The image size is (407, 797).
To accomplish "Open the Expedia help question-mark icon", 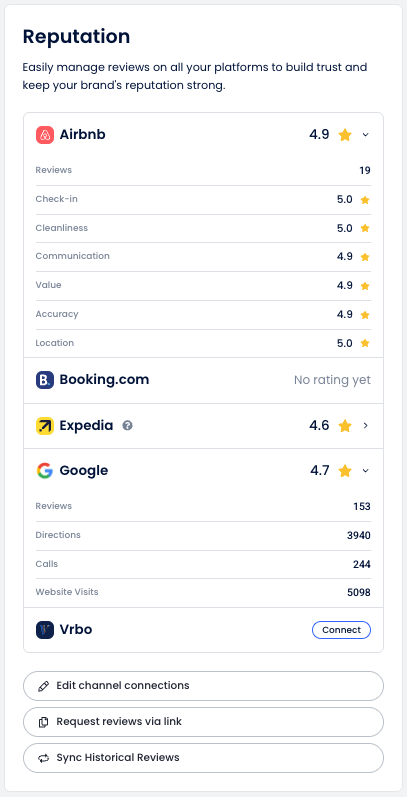I will pos(128,425).
